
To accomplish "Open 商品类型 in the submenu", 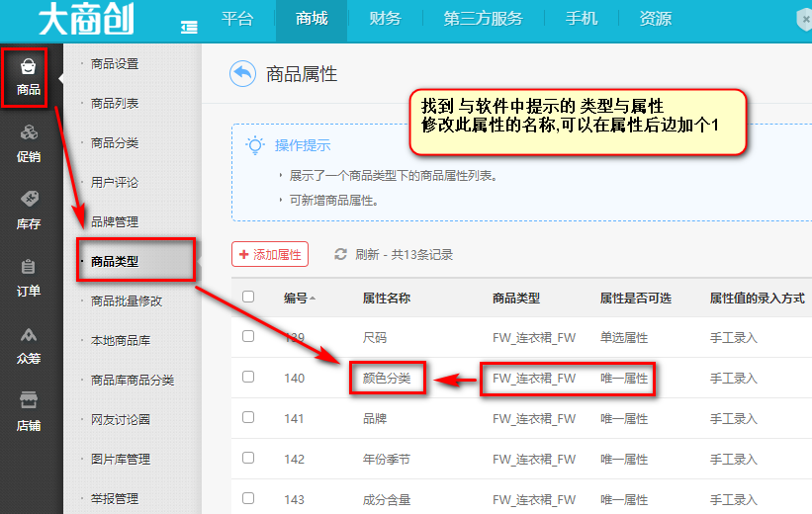I will coord(115,261).
